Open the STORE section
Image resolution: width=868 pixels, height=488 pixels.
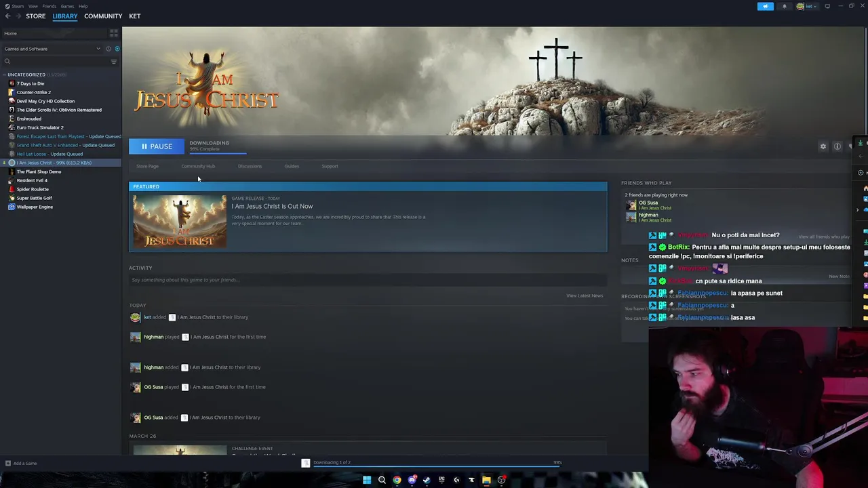pos(35,16)
